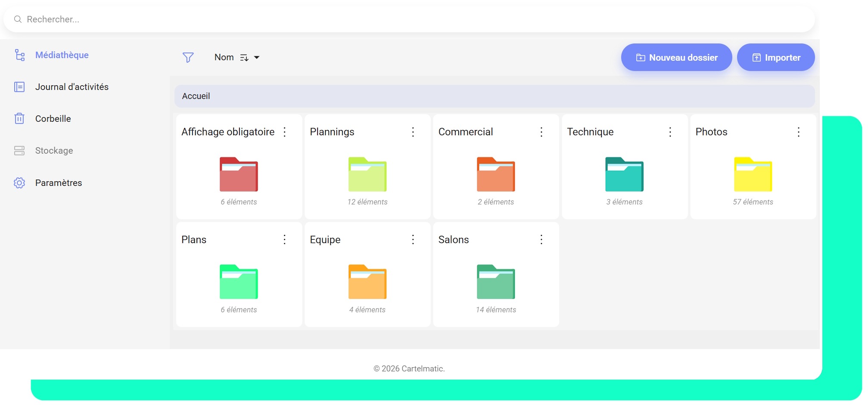This screenshot has width=868, height=405.
Task: Open the red Affichage obligatoire folder
Action: (239, 174)
